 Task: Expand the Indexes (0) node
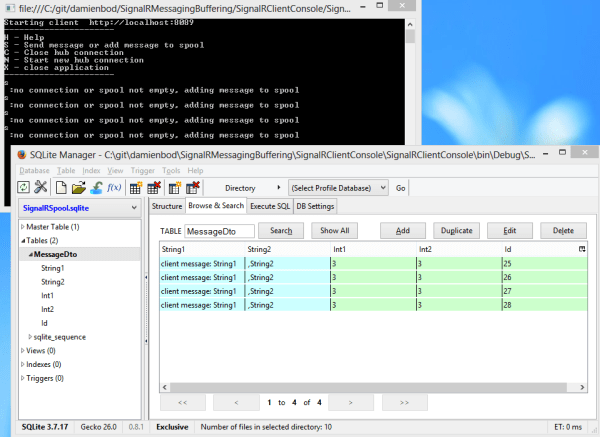23,364
